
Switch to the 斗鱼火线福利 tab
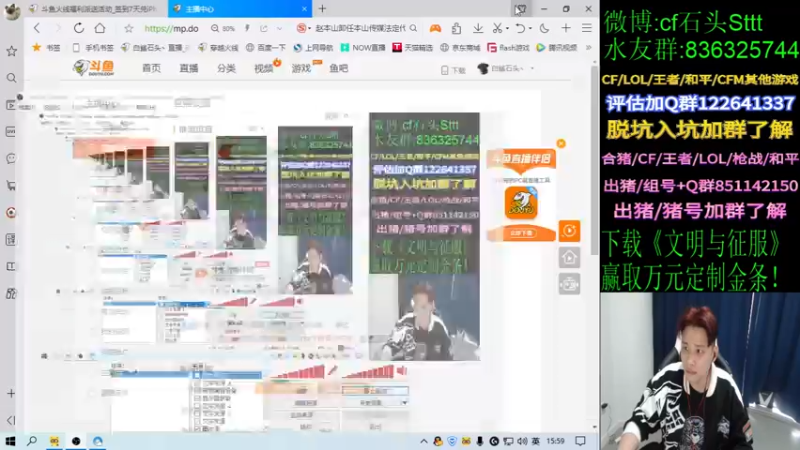coord(96,9)
